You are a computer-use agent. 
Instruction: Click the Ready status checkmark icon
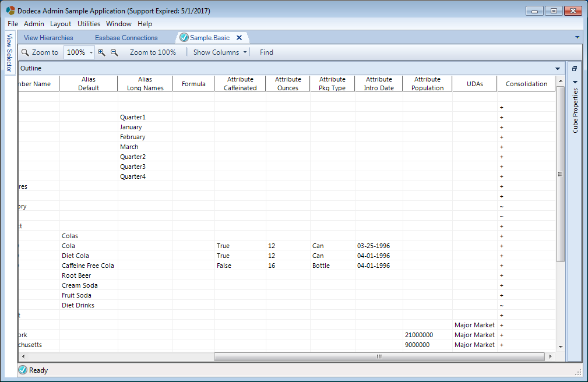click(x=23, y=370)
